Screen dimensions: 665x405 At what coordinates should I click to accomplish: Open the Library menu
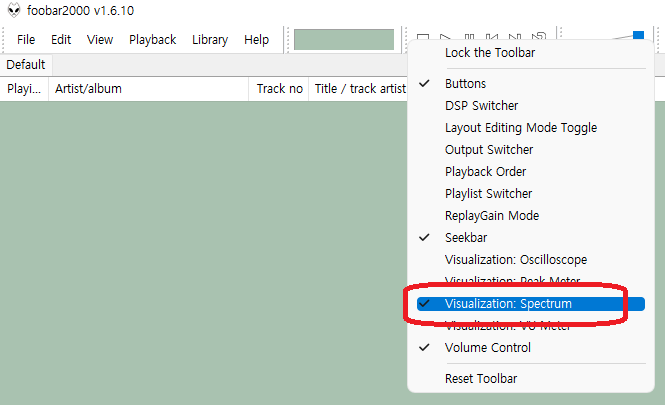[210, 39]
